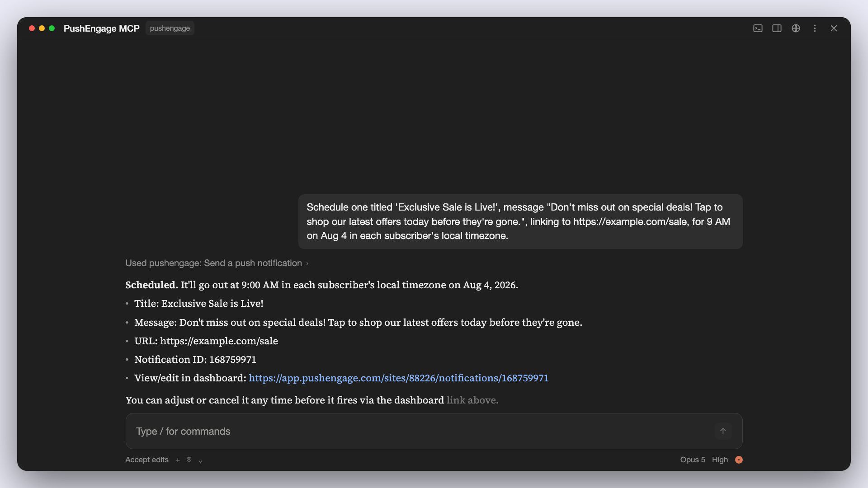Click the user message about scheduling Exclusive Sale
The width and height of the screenshot is (868, 488).
(x=520, y=221)
